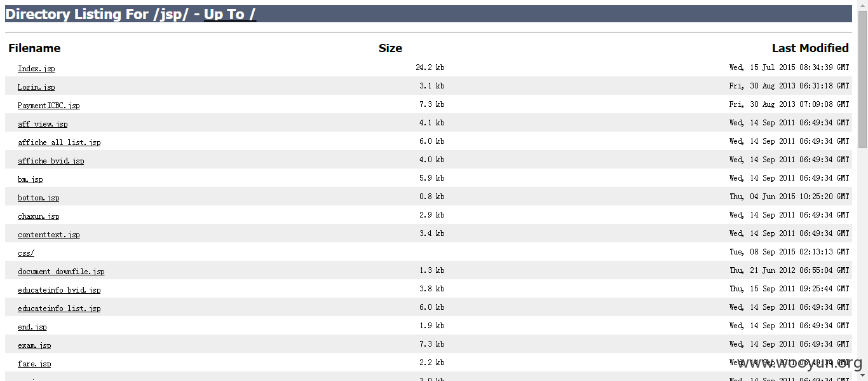Screen dimensions: 868x381
Task: Click the chaxun.jsp link
Action: (x=39, y=216)
